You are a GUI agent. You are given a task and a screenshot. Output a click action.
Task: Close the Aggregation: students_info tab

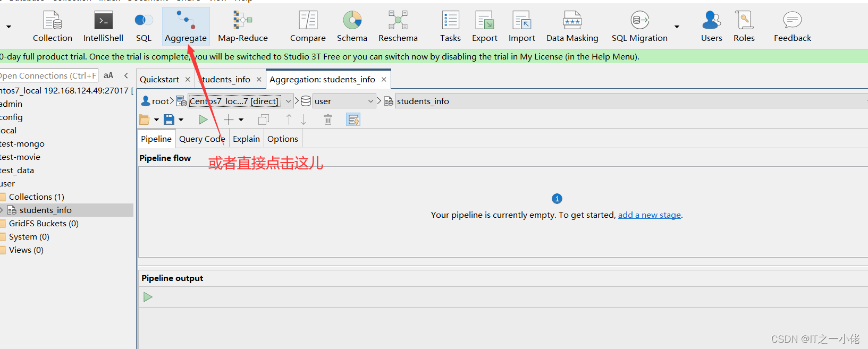[x=384, y=80]
